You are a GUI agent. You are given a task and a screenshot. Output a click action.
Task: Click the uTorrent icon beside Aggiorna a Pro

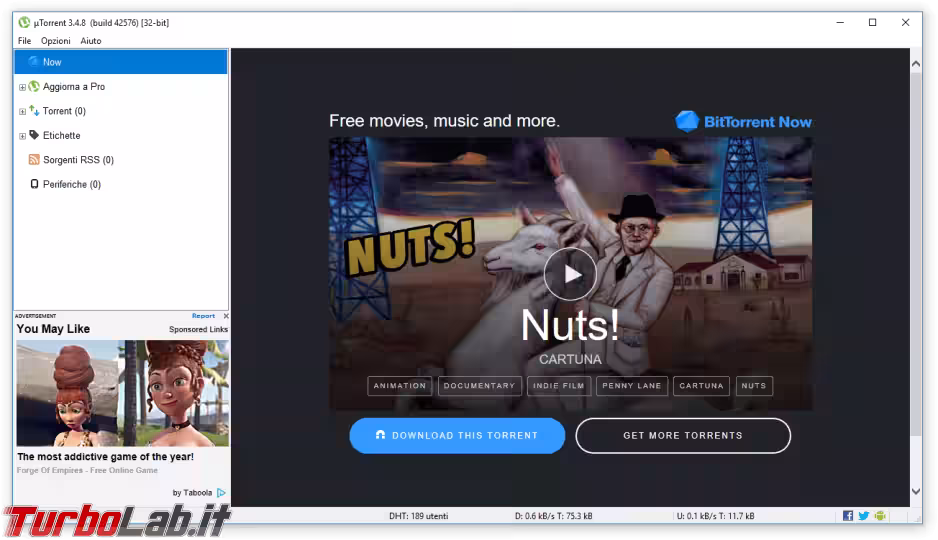pos(34,87)
